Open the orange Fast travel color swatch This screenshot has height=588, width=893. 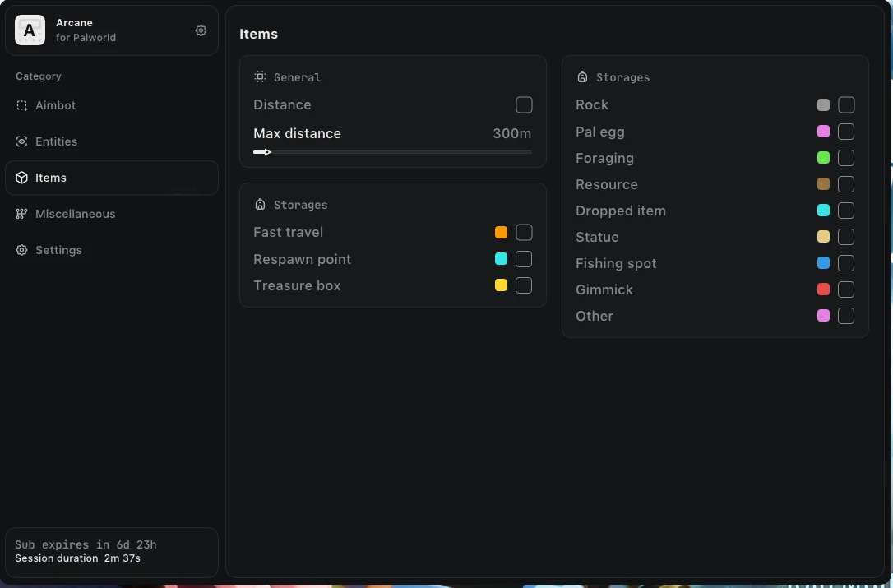[501, 233]
